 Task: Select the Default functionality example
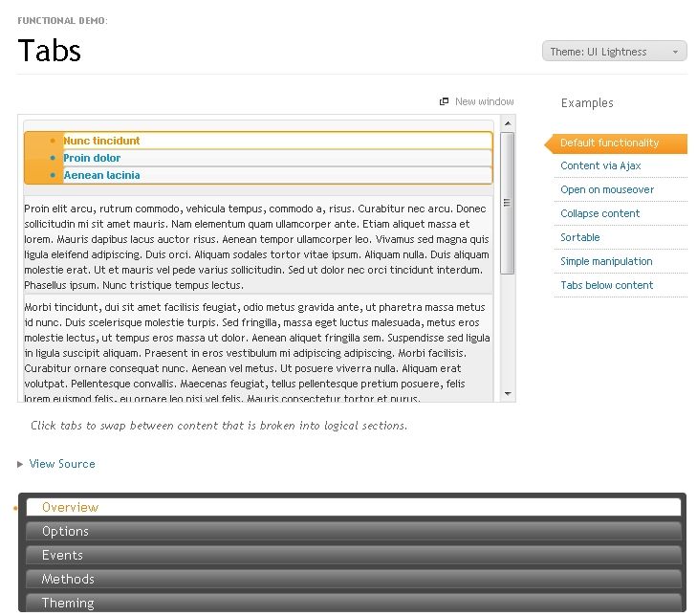click(x=609, y=143)
